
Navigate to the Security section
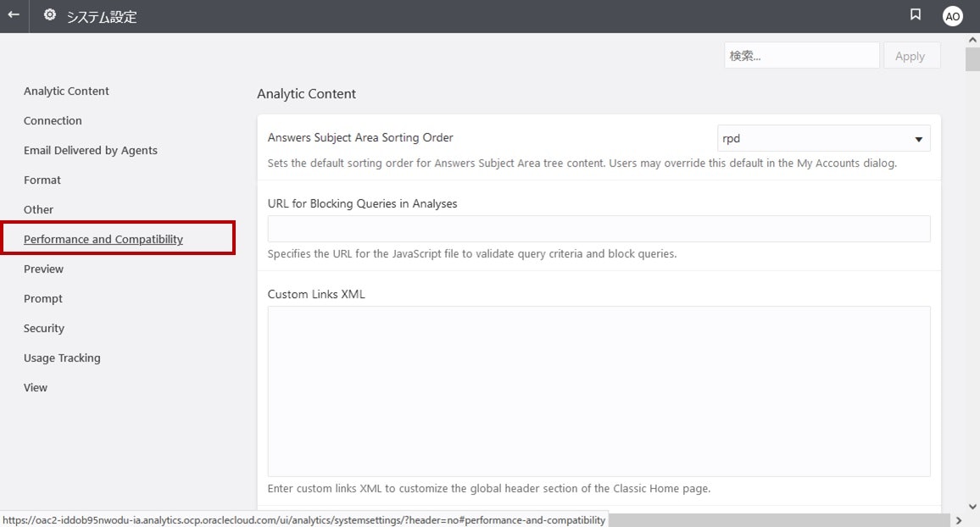click(x=44, y=329)
